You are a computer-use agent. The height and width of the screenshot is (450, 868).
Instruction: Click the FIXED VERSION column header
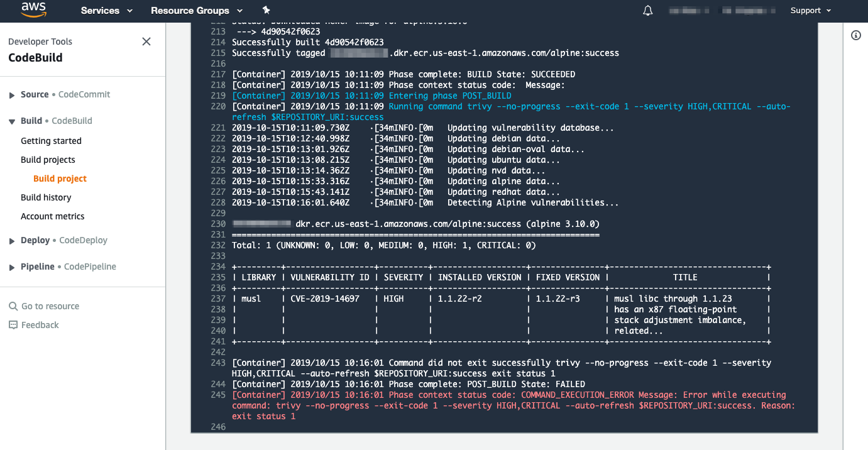[568, 277]
